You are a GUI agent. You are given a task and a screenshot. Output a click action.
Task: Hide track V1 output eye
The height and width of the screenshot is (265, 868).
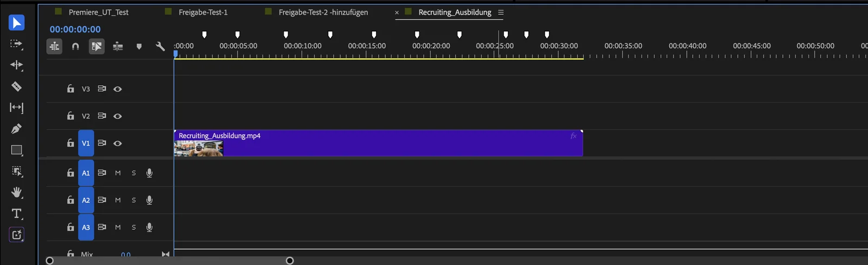point(118,143)
